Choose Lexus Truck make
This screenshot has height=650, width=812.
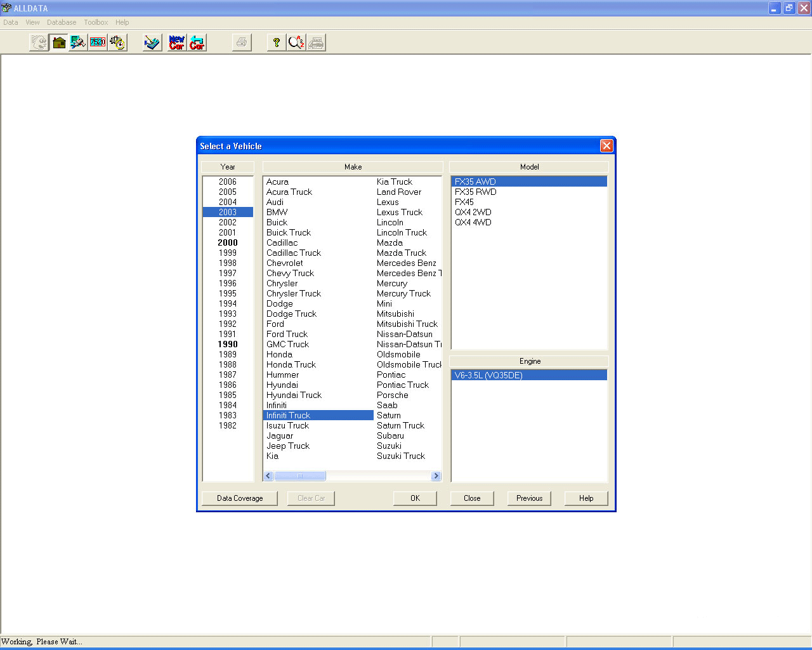[x=400, y=212]
